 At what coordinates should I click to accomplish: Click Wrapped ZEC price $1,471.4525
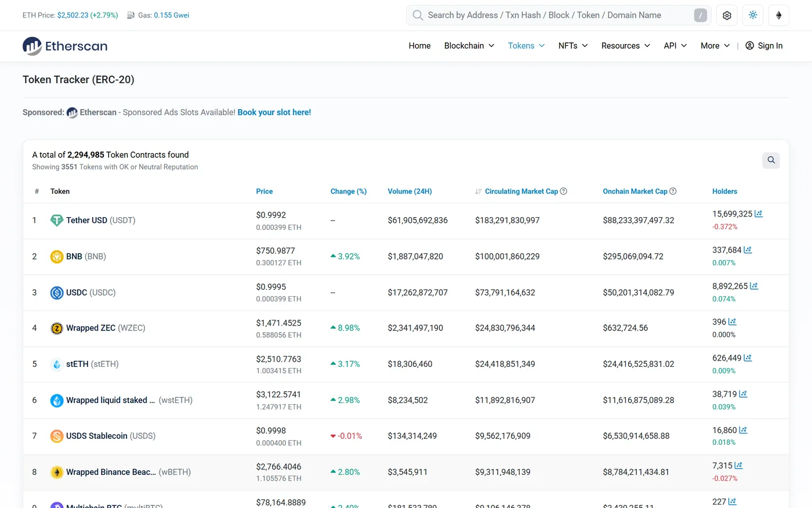(279, 323)
